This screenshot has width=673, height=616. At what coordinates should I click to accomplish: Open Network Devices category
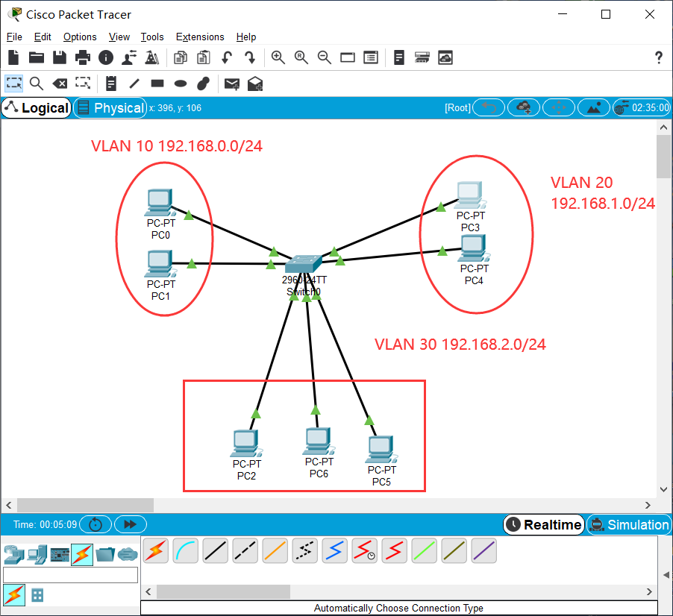14,554
